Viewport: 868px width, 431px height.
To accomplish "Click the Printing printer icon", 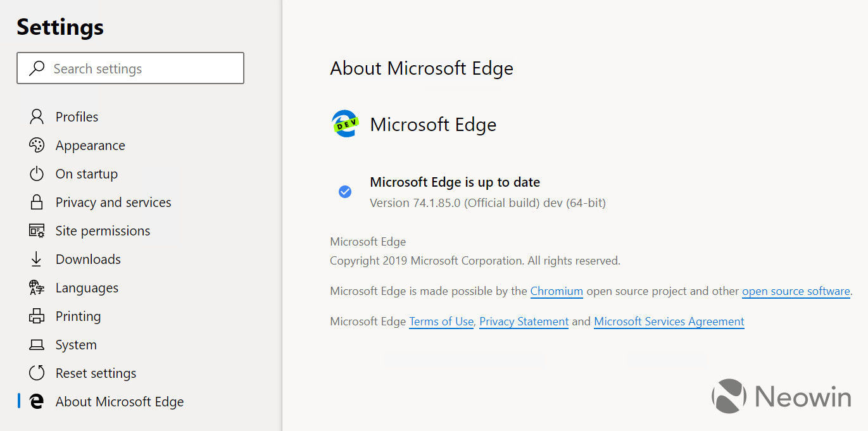I will (x=37, y=316).
